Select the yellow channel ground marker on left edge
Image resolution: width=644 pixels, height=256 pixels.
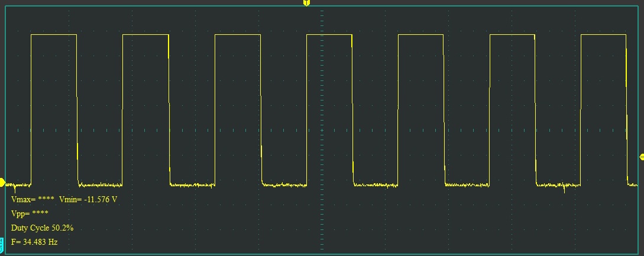click(x=2, y=183)
